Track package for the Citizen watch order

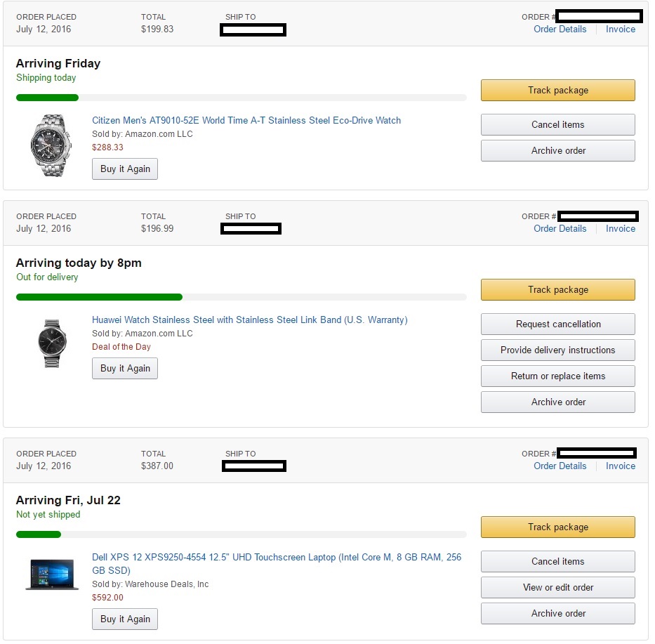(x=557, y=91)
